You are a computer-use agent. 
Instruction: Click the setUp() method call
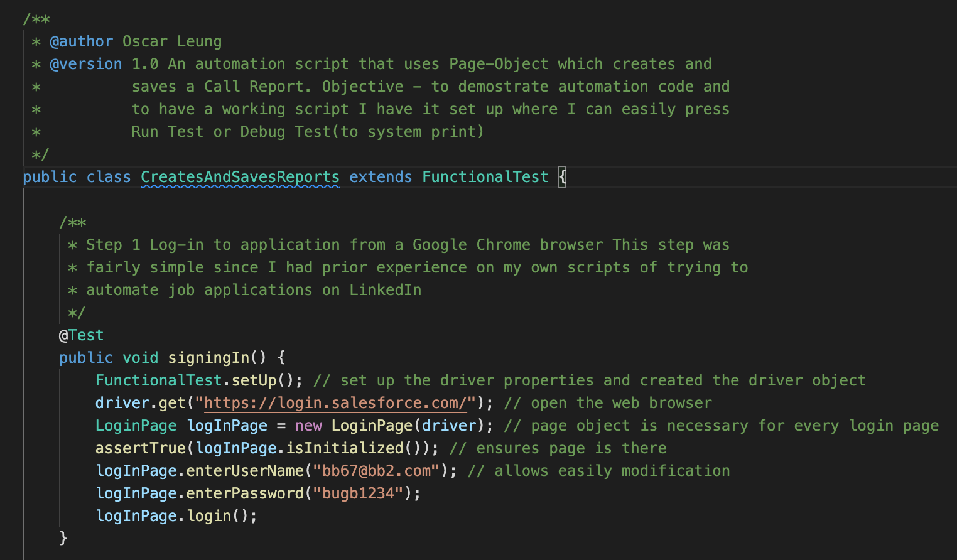[x=262, y=380]
